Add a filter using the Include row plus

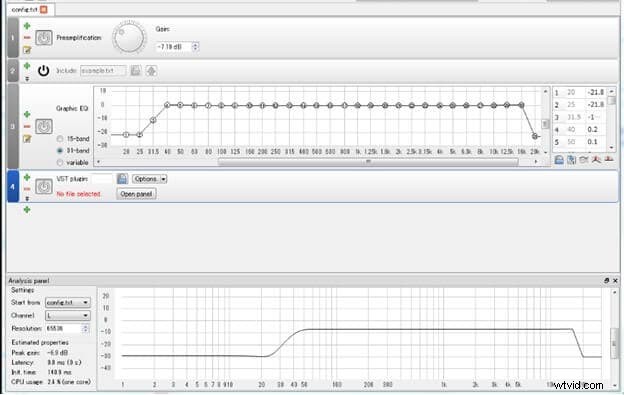[27, 66]
